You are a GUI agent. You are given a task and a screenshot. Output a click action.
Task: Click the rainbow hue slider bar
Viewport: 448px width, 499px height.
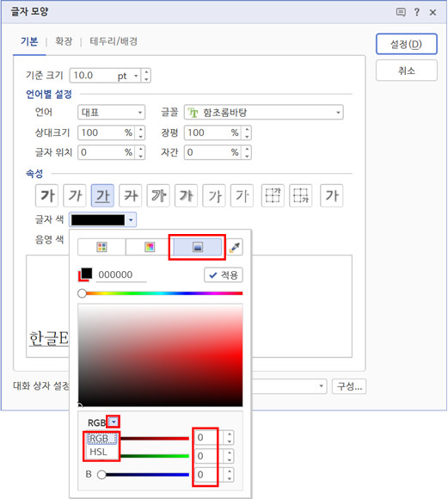coord(160,293)
